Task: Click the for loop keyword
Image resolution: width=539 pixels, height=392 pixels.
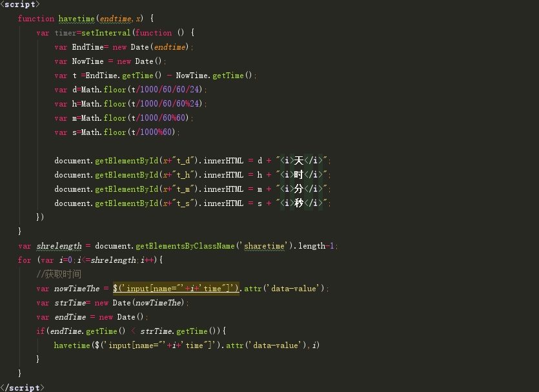Action: [25, 260]
